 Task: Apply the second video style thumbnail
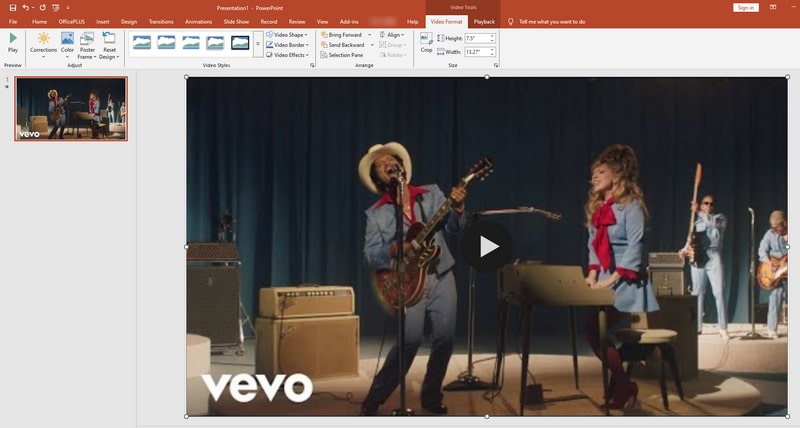point(166,43)
